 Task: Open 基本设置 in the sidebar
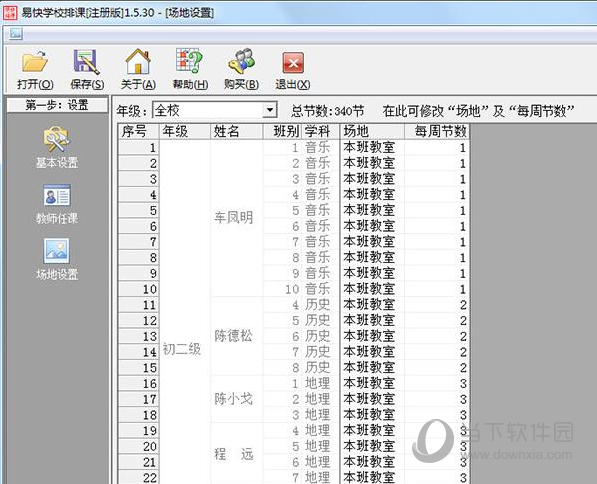point(57,148)
